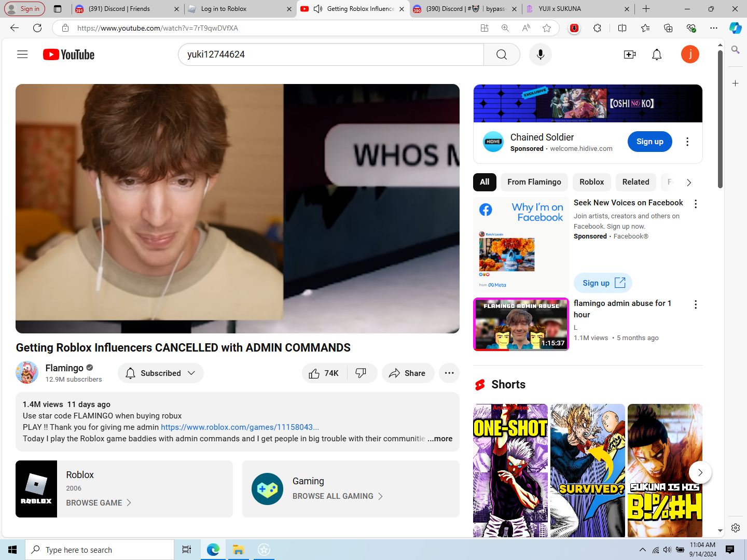Open the Windows Start menu

(12, 550)
